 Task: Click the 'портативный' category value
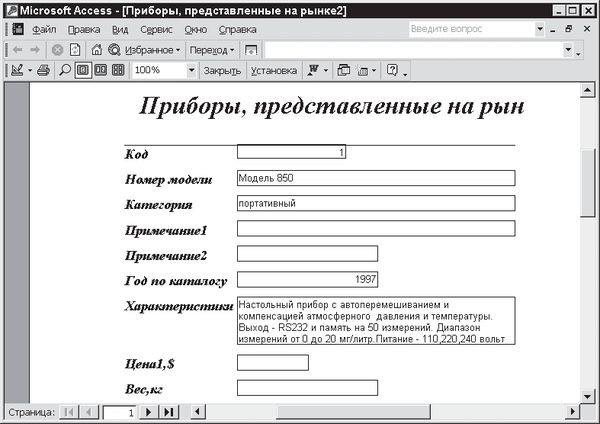376,203
